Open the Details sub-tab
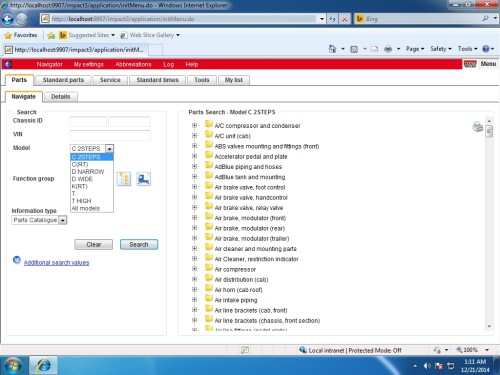The height and width of the screenshot is (375, 500). coord(61,97)
